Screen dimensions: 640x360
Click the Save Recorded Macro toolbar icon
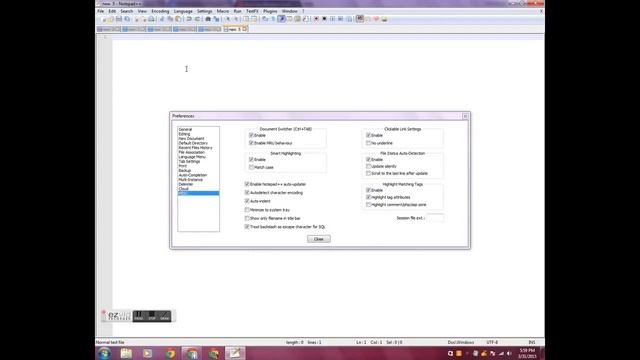pyautogui.click(x=349, y=19)
